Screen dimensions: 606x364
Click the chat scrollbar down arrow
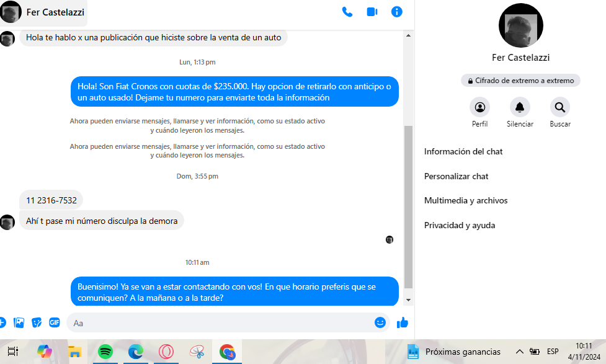[408, 300]
